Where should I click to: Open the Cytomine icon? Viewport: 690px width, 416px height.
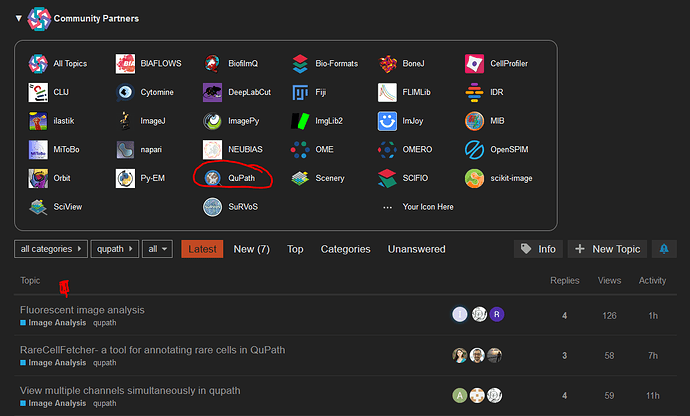pyautogui.click(x=125, y=92)
